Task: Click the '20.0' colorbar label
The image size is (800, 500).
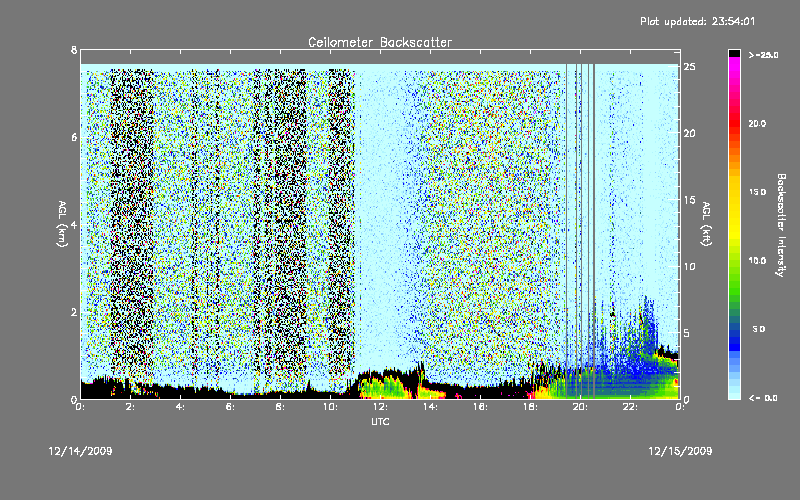Action: [757, 123]
